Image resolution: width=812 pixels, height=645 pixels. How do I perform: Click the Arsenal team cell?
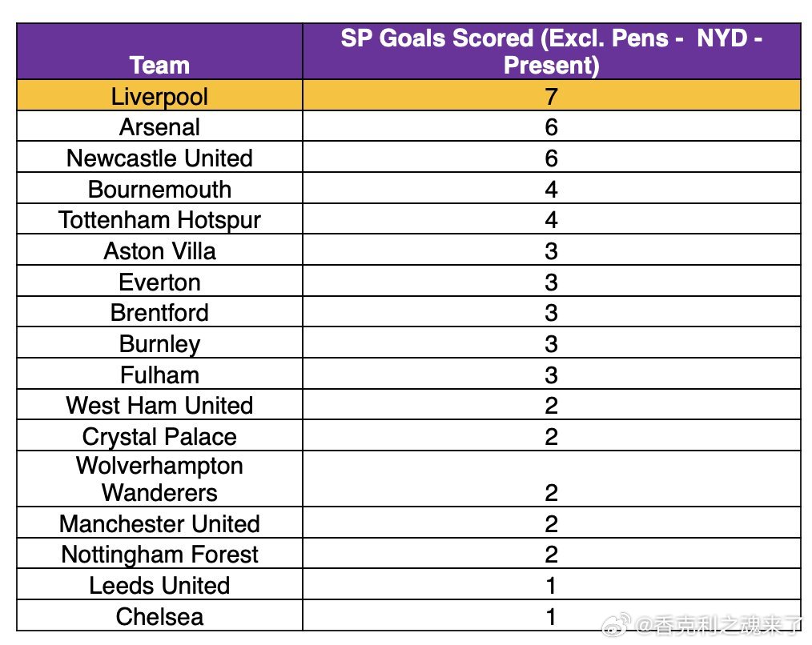[159, 127]
